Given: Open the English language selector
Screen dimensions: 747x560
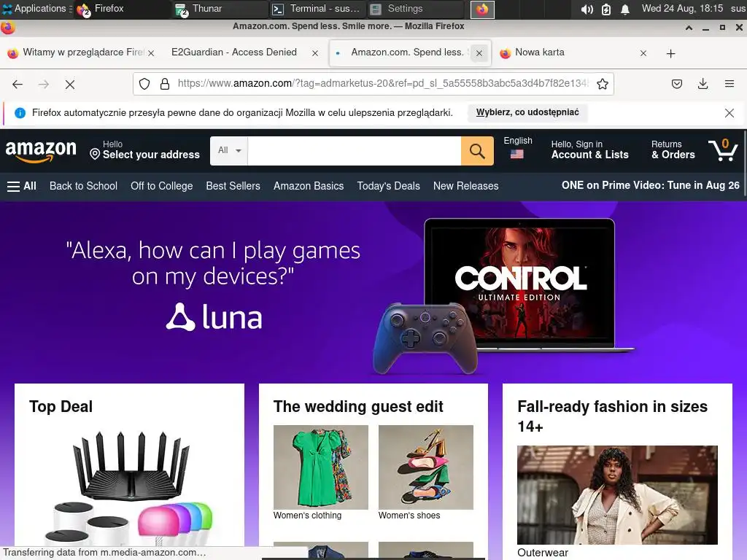Looking at the screenshot, I should click(x=518, y=149).
